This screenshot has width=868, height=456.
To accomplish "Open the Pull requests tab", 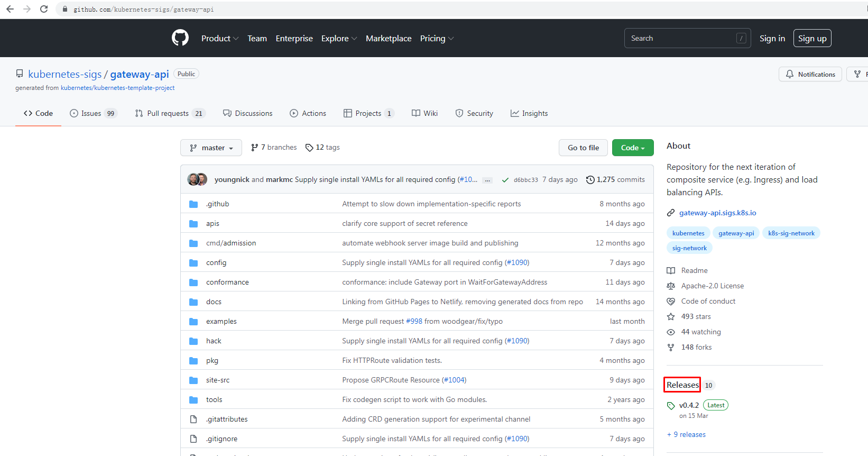I will click(x=169, y=113).
